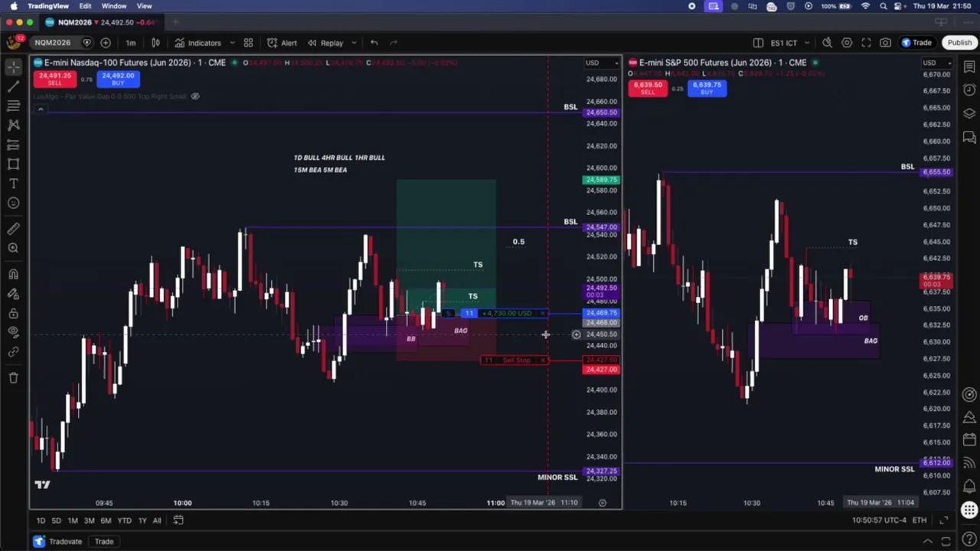
Task: Open the Indicators dialog
Action: 198,43
